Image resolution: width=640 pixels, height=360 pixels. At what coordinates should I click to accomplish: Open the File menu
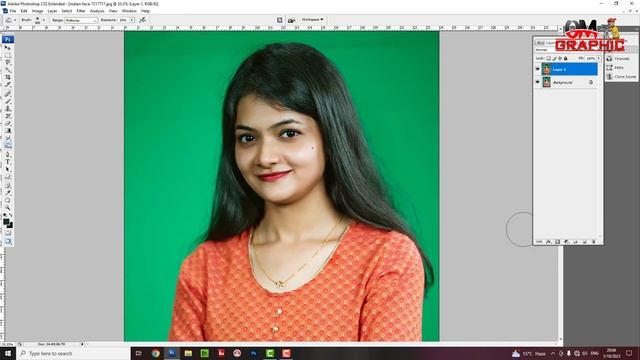(x=13, y=11)
